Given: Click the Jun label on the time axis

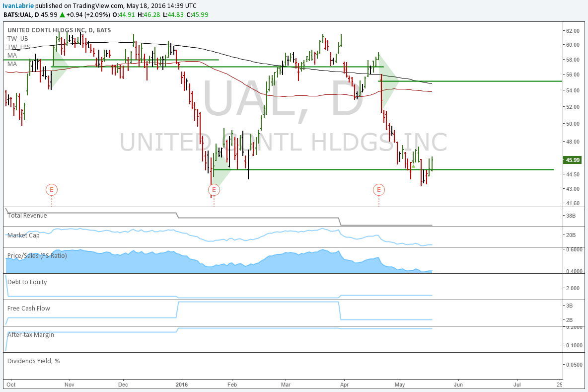Looking at the screenshot, I should tap(458, 385).
